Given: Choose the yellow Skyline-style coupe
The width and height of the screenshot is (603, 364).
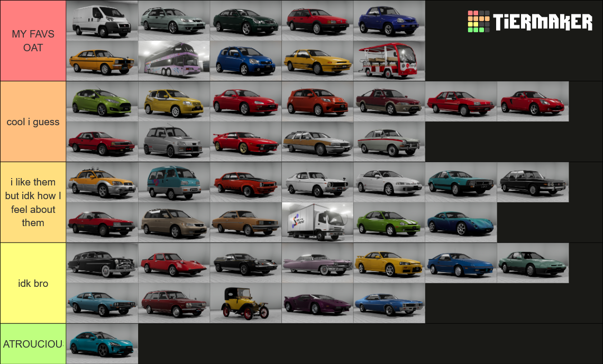Looking at the screenshot, I should (x=389, y=263).
